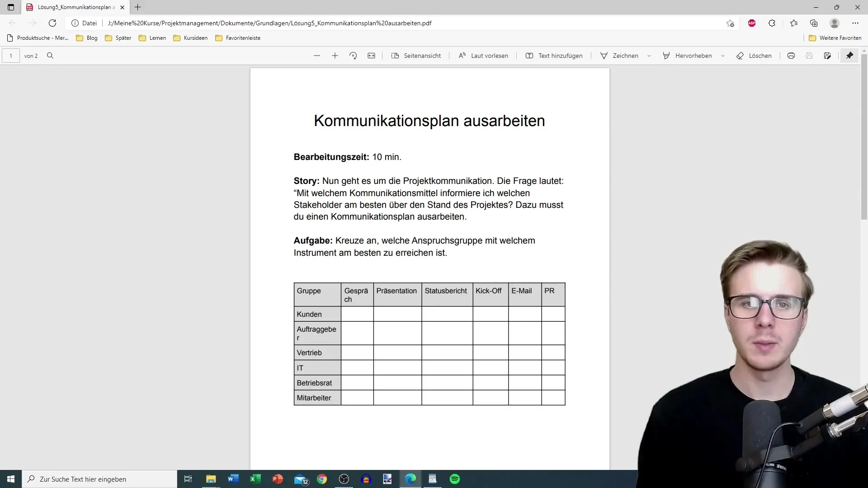This screenshot has height=488, width=868.
Task: Open the ABP adblocker extension
Action: pos(752,23)
